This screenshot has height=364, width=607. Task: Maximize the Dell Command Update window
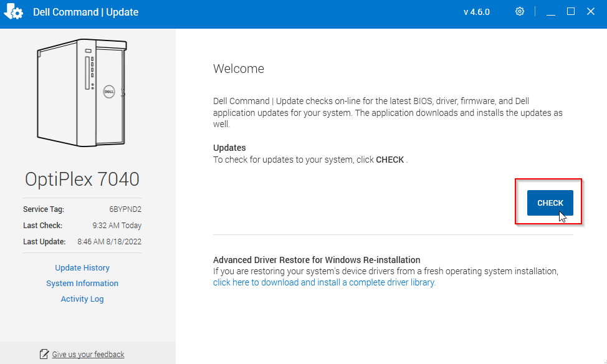[x=571, y=12]
